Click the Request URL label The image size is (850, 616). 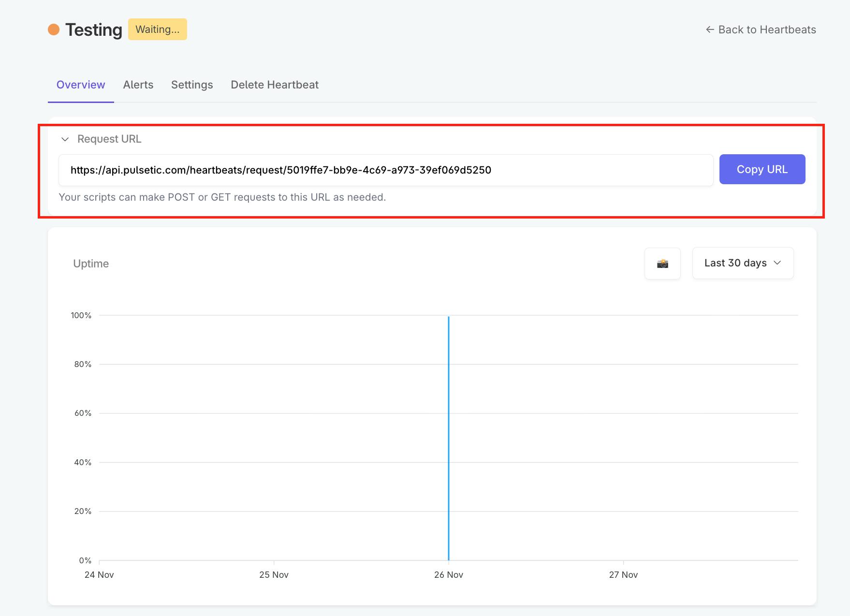point(109,139)
